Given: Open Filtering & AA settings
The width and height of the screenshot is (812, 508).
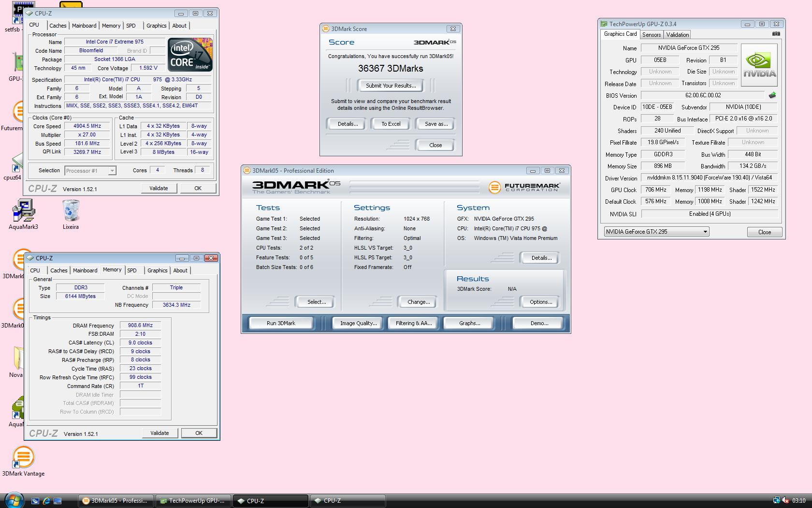Looking at the screenshot, I should (414, 323).
